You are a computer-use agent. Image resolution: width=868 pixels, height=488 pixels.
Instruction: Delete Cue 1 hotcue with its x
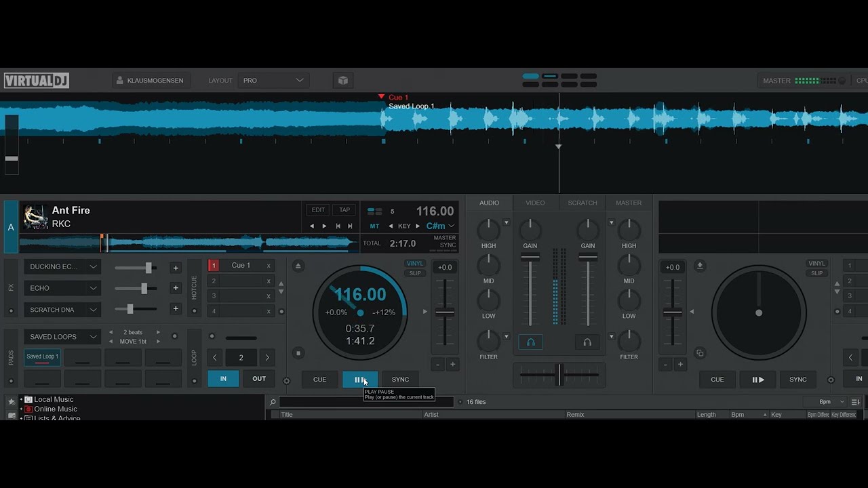[269, 266]
